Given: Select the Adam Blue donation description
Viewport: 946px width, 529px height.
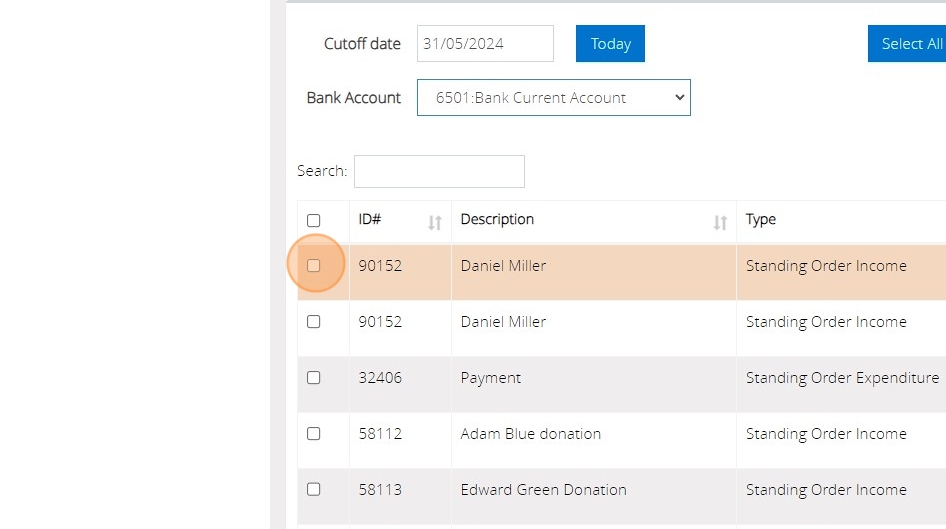Looking at the screenshot, I should click(x=531, y=434).
